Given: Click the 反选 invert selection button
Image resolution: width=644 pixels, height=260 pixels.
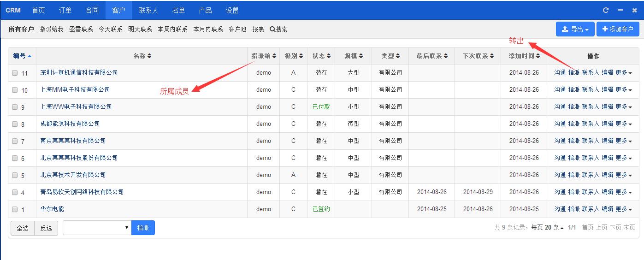Looking at the screenshot, I should coord(46,228).
